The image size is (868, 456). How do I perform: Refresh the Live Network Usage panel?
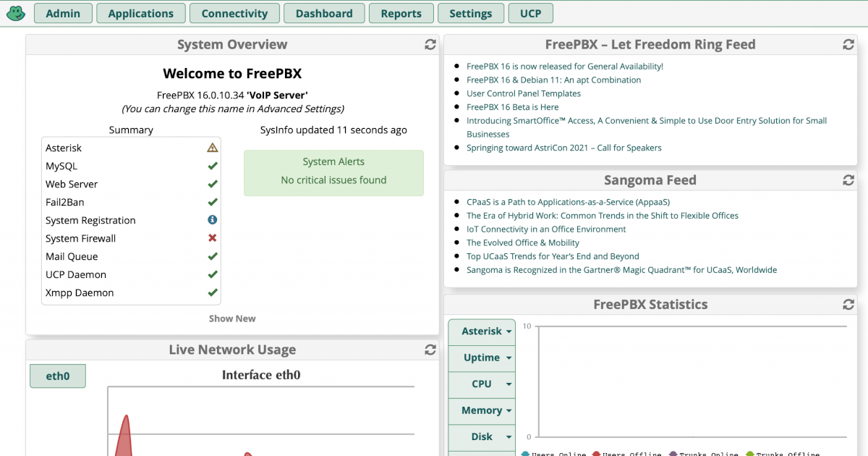(x=430, y=350)
